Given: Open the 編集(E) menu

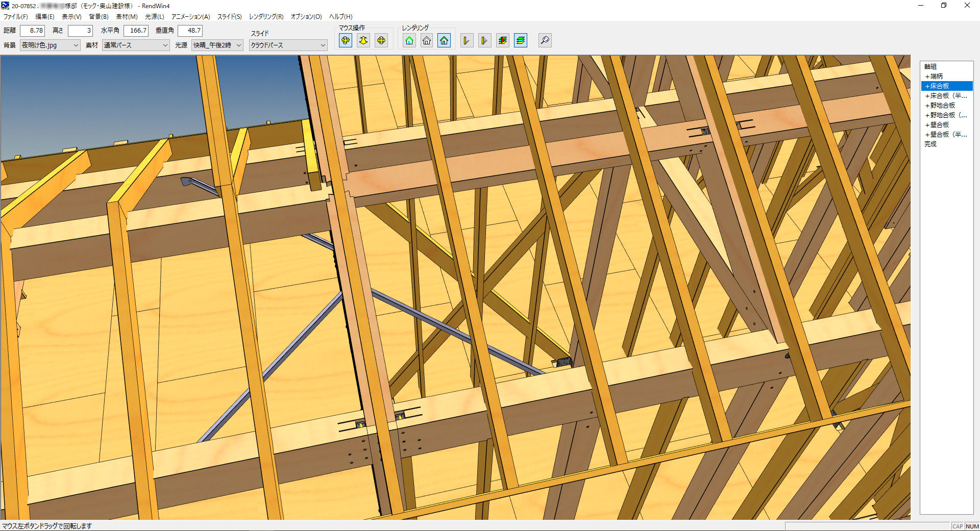Looking at the screenshot, I should (x=45, y=17).
